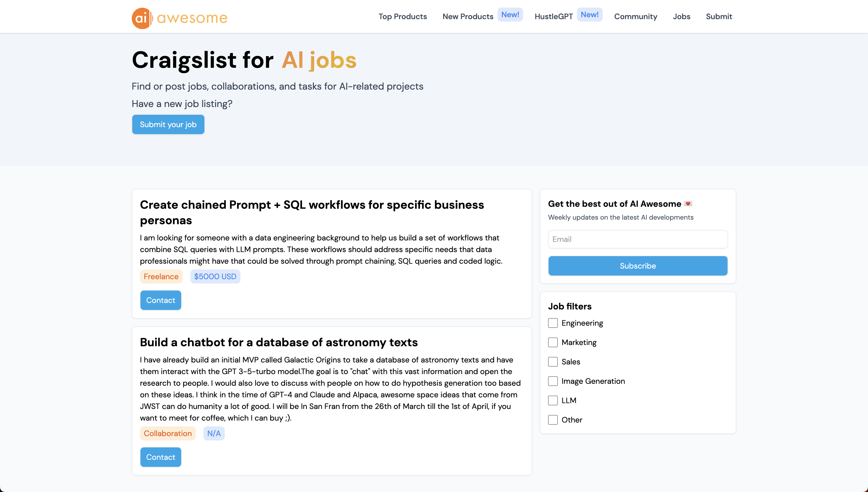Click the AI Awesome logo icon
Screen dimensions: 868x492
[x=142, y=18]
